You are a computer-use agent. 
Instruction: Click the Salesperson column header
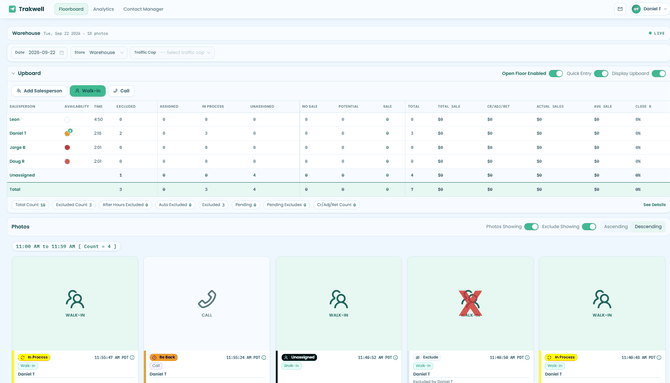click(x=22, y=106)
